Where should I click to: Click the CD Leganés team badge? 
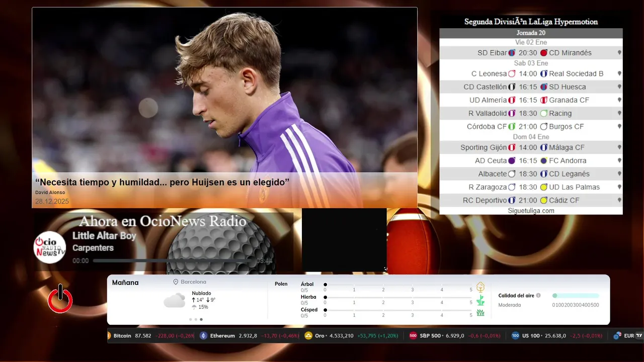coord(543,174)
